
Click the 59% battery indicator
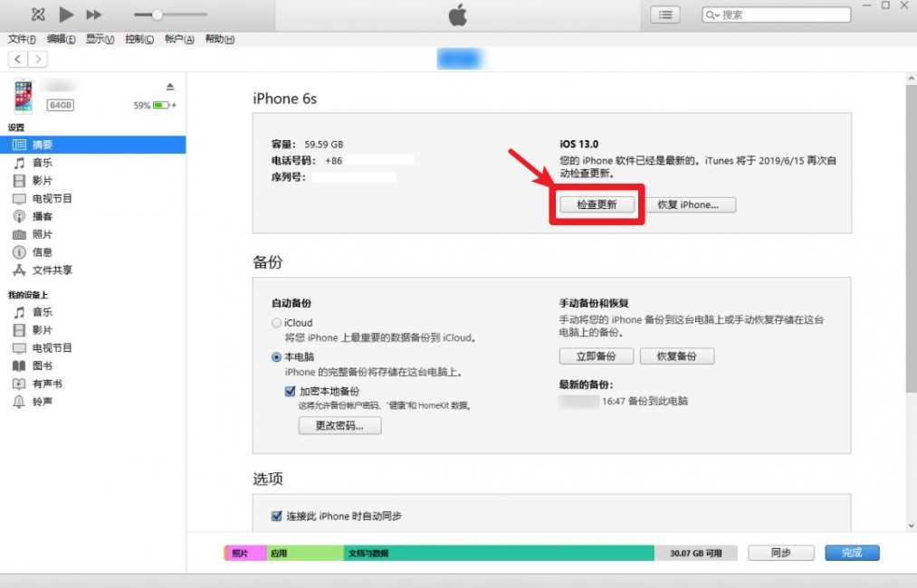tap(155, 105)
